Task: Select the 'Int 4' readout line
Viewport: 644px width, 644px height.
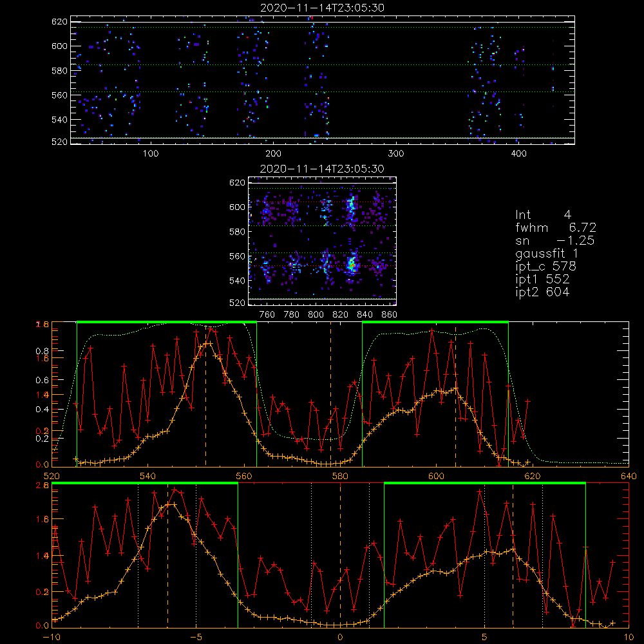Action: click(543, 215)
